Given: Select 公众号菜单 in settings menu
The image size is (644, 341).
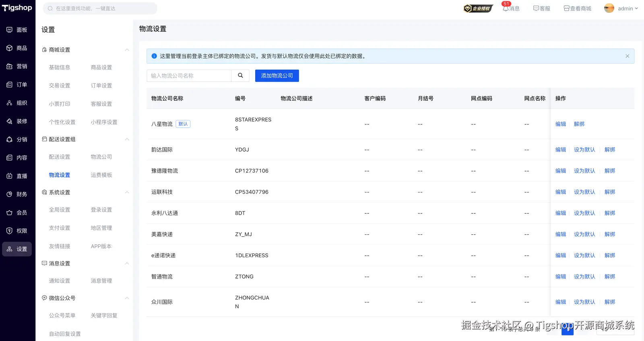Looking at the screenshot, I should [x=62, y=315].
